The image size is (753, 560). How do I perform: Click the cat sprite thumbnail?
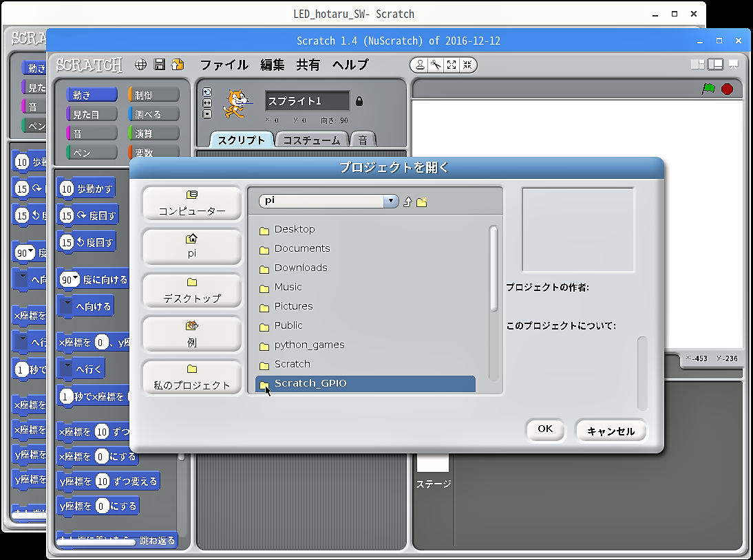237,103
